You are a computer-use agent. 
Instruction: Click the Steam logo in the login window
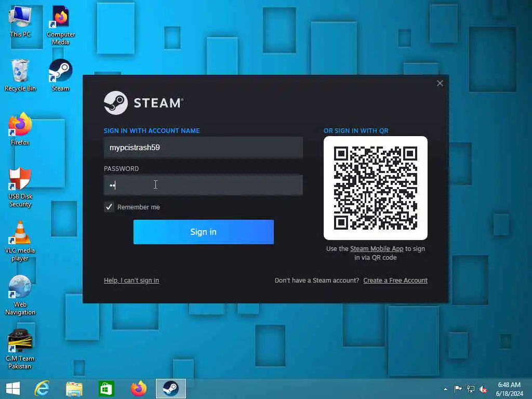coord(143,103)
